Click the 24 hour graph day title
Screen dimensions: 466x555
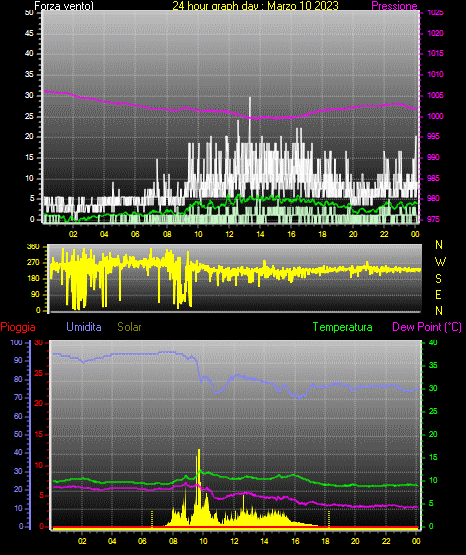pyautogui.click(x=255, y=6)
